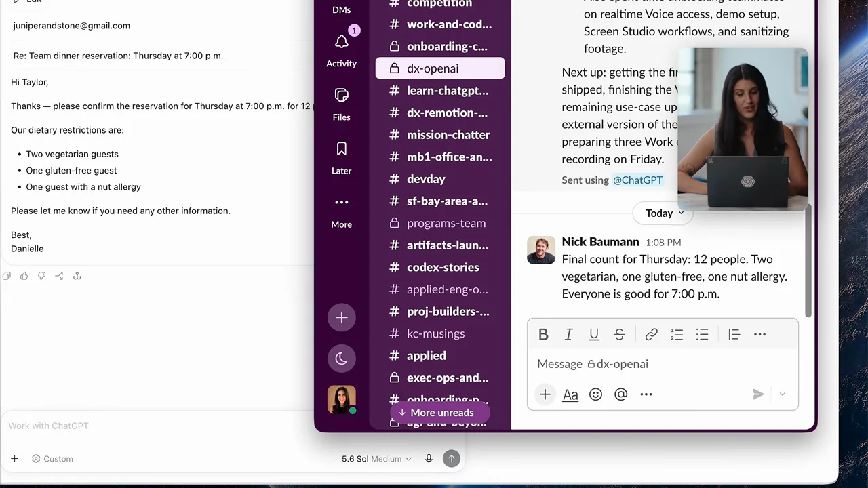This screenshot has width=868, height=488.
Task: Open the kc-musings channel
Action: [x=440, y=333]
